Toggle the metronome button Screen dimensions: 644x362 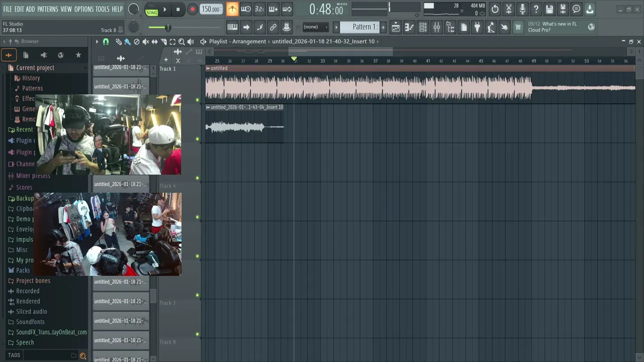click(232, 9)
